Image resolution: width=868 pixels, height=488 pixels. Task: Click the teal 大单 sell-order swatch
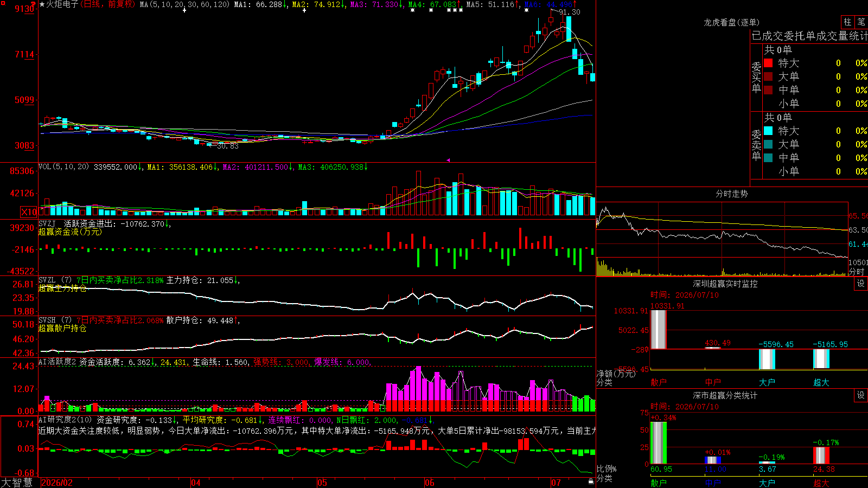[768, 144]
